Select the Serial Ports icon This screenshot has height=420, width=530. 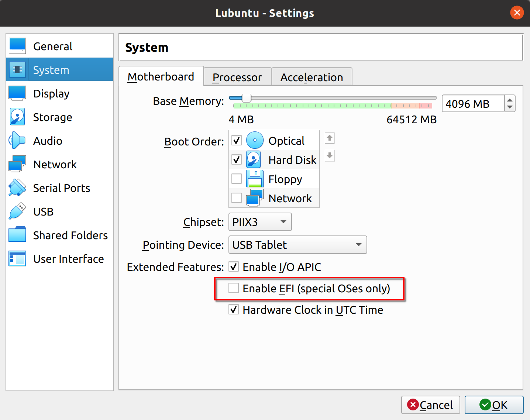click(17, 187)
